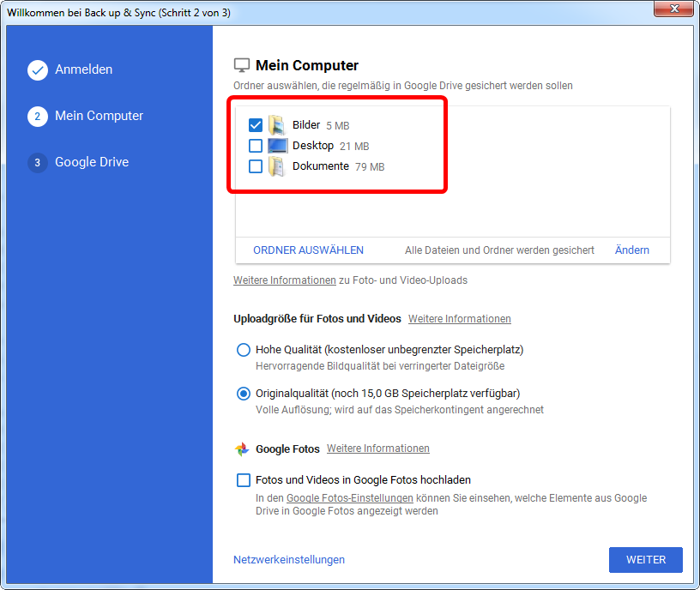Image resolution: width=700 pixels, height=590 pixels.
Task: Click the Dokumente folder icon
Action: (x=277, y=166)
